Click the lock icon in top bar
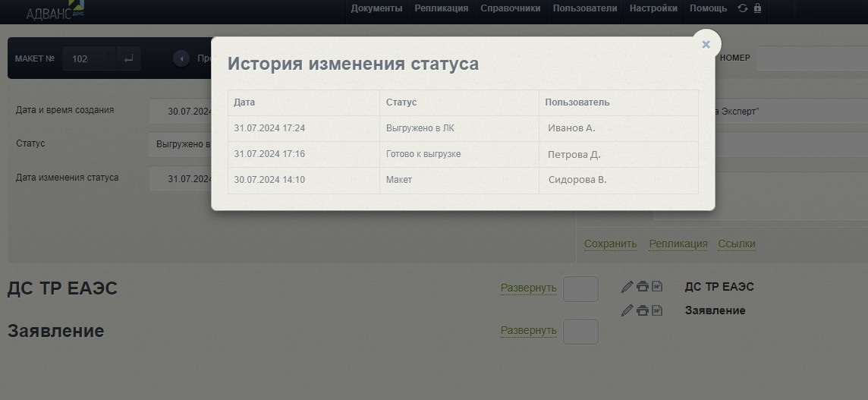 (757, 8)
